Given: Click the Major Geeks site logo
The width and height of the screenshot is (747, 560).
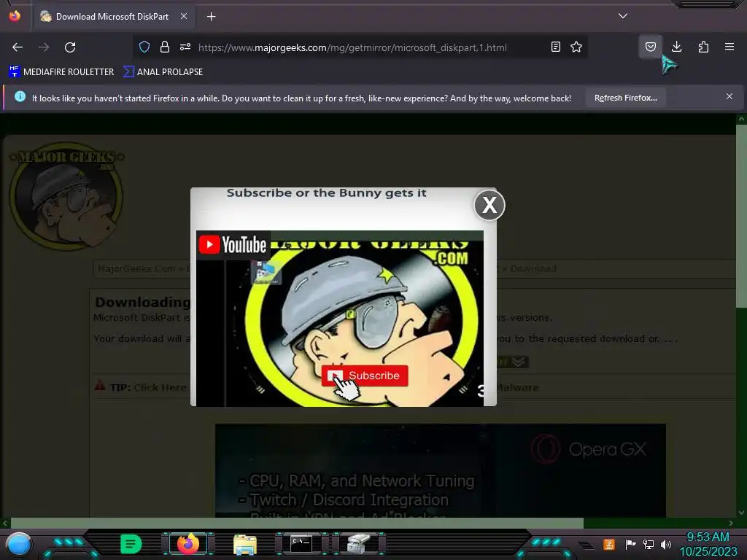Looking at the screenshot, I should [x=66, y=196].
